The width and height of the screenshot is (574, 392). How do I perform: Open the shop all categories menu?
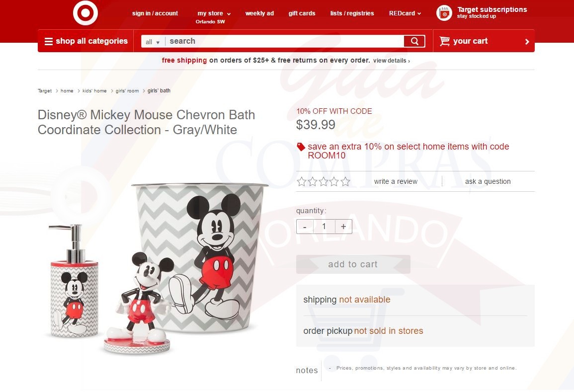point(86,41)
